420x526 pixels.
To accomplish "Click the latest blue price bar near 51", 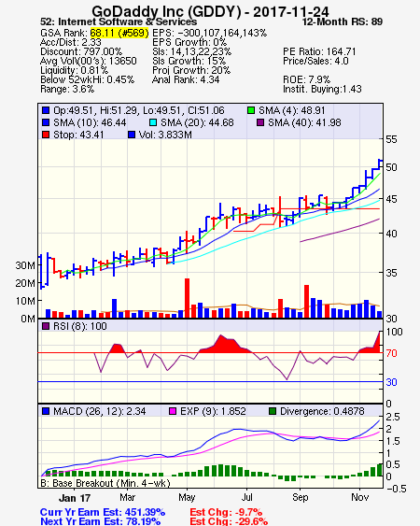I will [x=380, y=164].
